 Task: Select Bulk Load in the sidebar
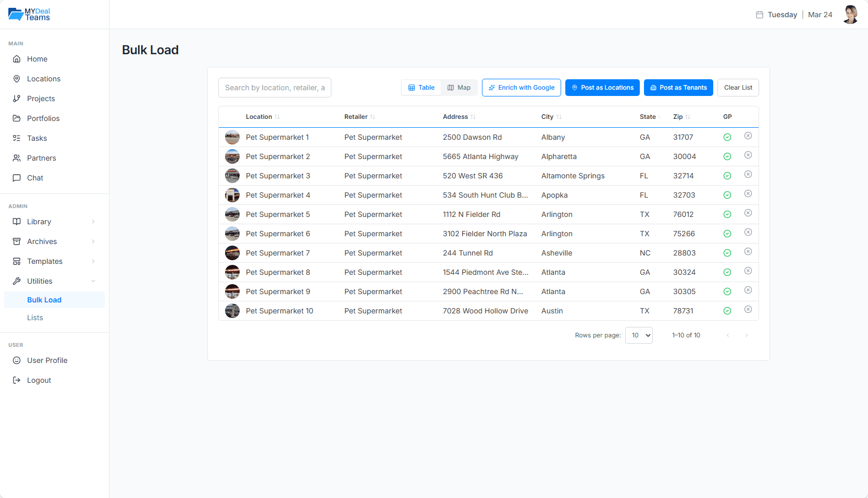click(x=44, y=300)
